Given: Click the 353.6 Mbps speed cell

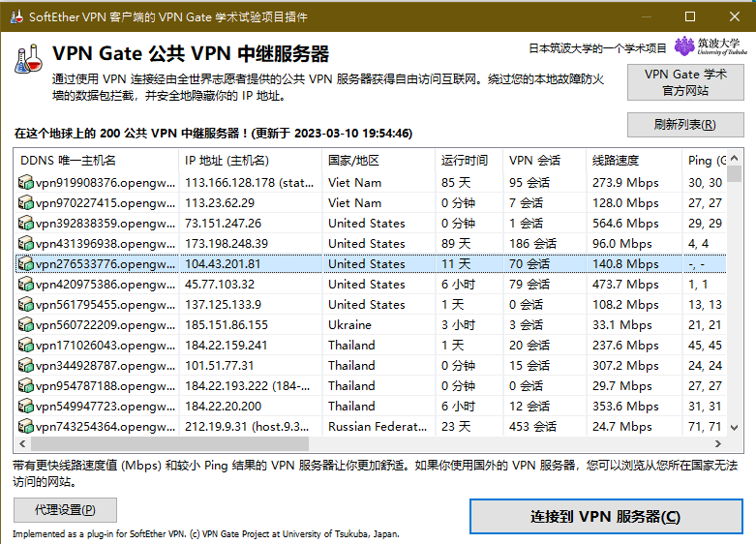Looking at the screenshot, I should 625,407.
